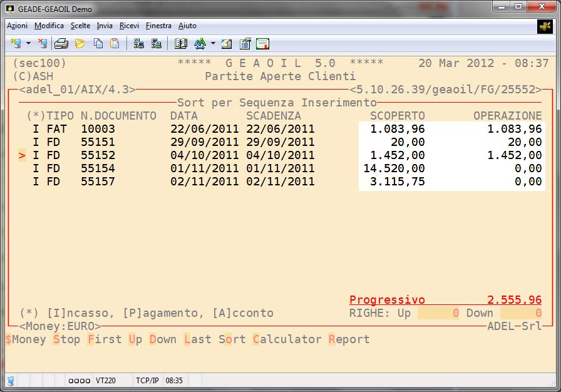Click the copy icon in toolbar
561x392 pixels.
(98, 44)
